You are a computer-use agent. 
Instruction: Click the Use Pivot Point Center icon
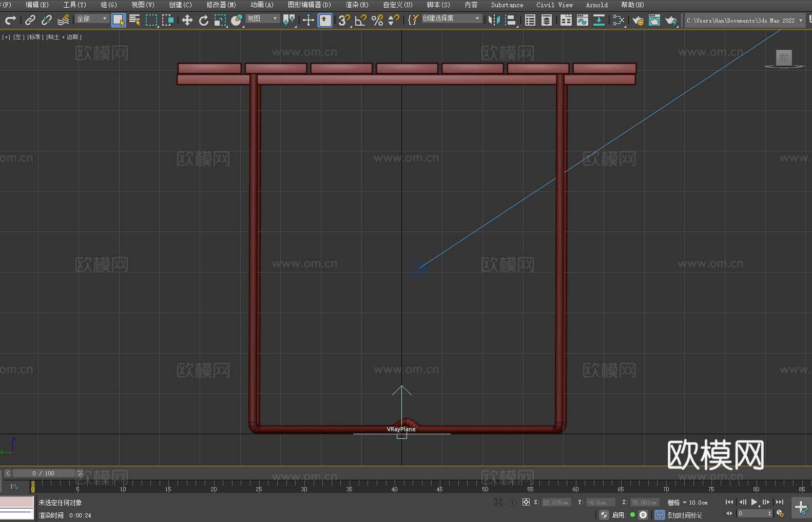(289, 20)
